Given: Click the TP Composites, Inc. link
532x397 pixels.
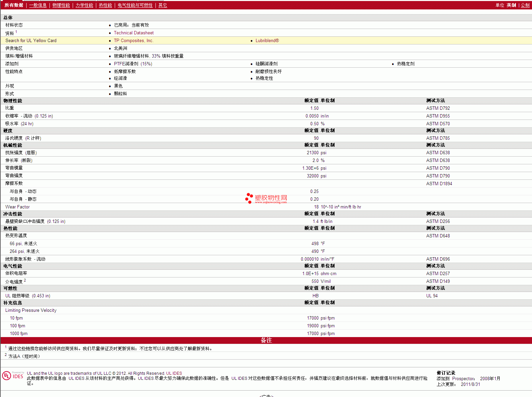Looking at the screenshot, I should coord(133,41).
